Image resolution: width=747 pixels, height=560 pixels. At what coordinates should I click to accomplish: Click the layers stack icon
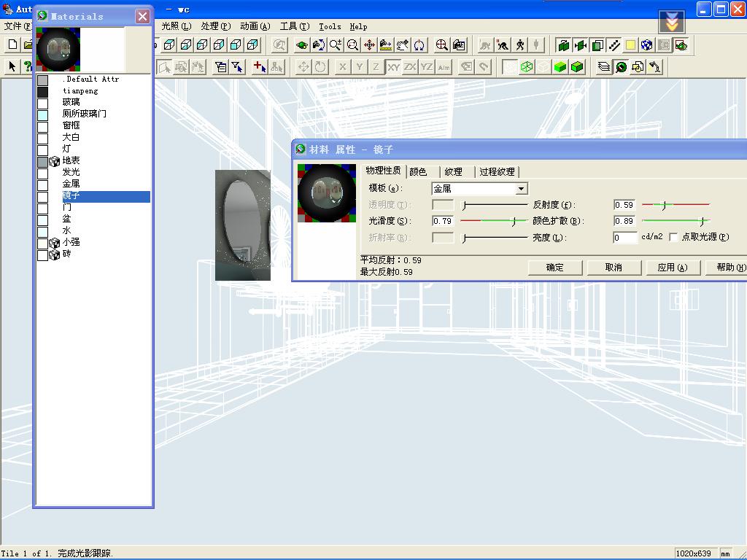(x=604, y=67)
